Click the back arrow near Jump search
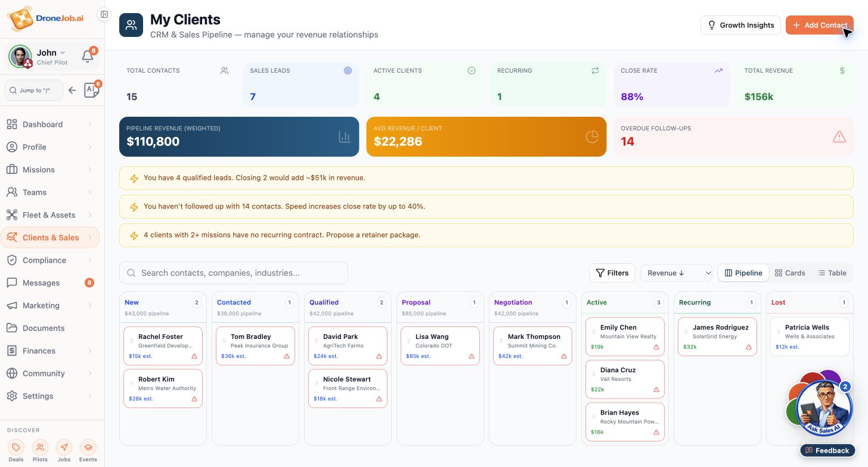Screen dimensions: 868x467 click(x=72, y=91)
